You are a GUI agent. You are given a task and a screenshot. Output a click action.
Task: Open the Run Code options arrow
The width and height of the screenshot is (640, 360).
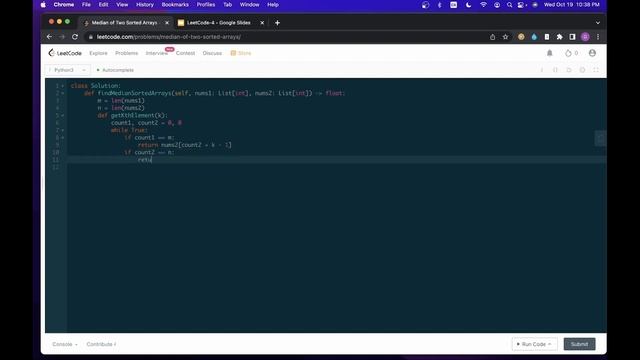[x=550, y=344]
